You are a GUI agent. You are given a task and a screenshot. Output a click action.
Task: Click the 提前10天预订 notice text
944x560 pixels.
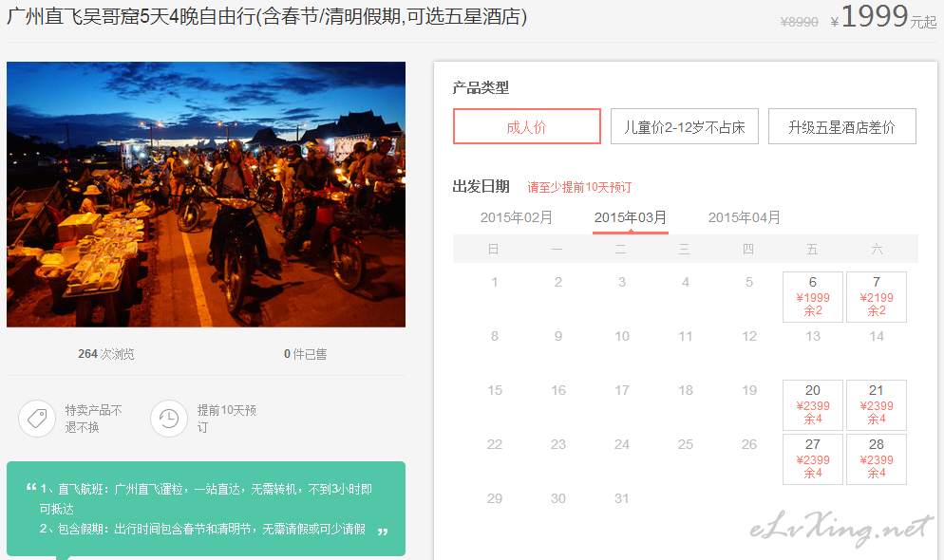tap(226, 419)
